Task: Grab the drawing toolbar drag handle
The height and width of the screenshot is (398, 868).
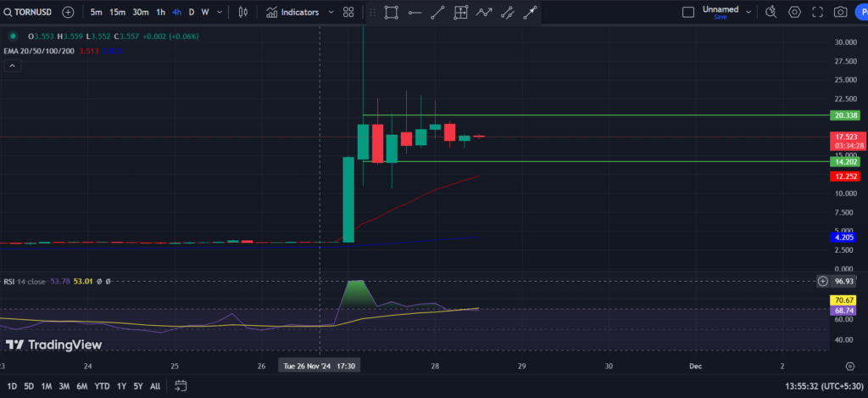Action: click(x=372, y=12)
